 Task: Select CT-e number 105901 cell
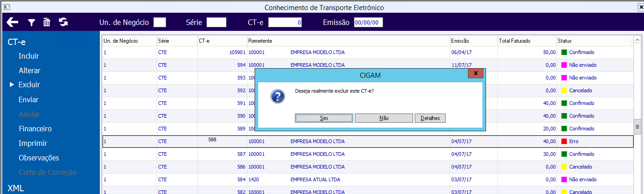(237, 52)
